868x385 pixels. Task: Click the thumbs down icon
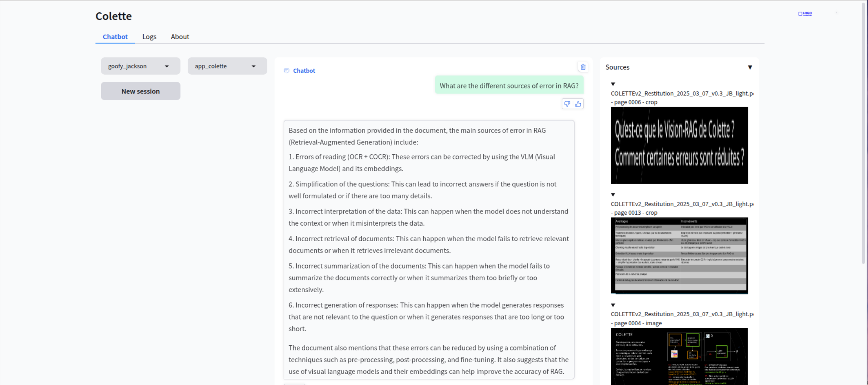coord(567,104)
